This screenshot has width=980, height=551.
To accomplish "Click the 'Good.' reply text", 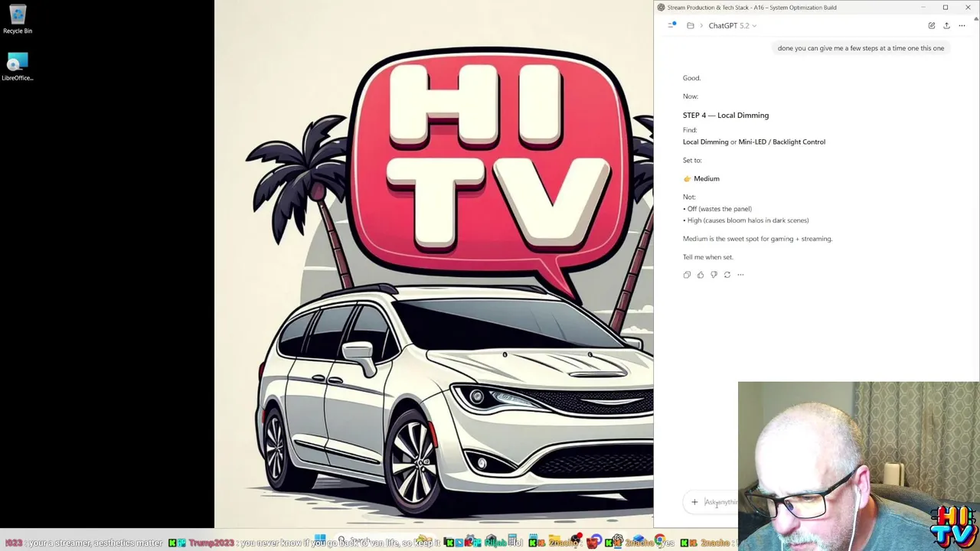I will tap(691, 78).
